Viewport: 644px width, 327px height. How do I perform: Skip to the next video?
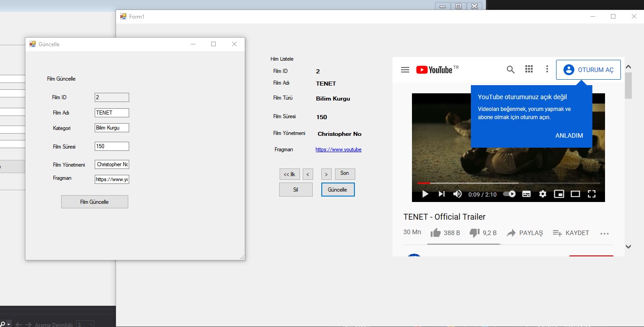441,194
